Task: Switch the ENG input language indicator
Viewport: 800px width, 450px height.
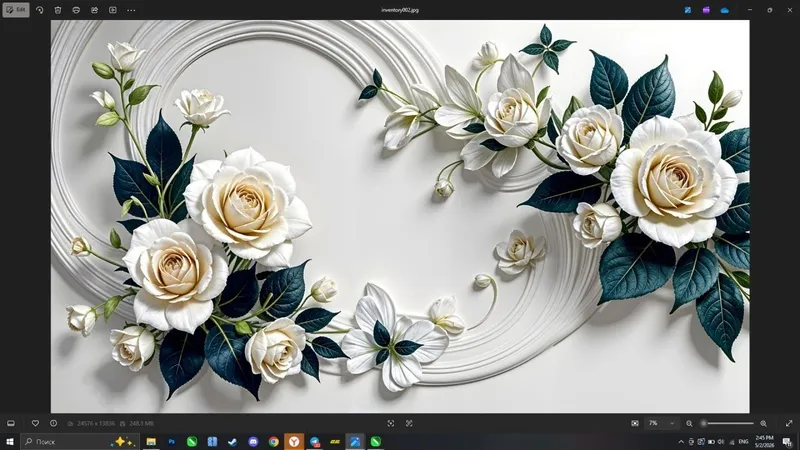Action: click(743, 442)
